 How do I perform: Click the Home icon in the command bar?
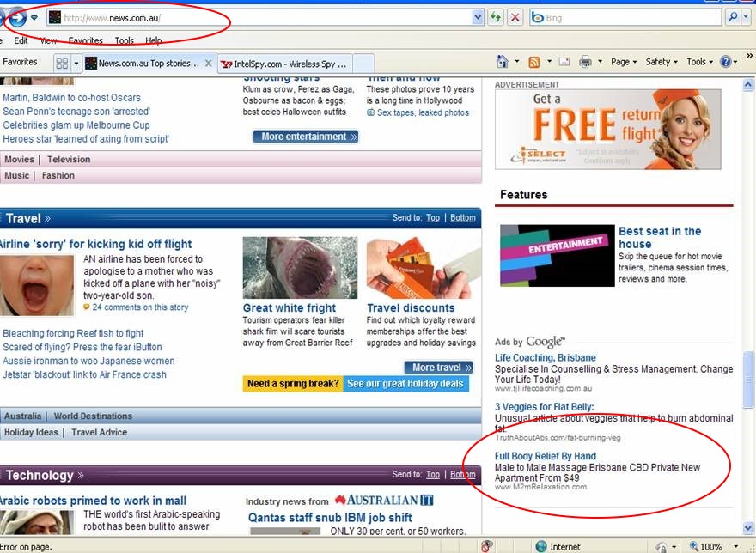[503, 62]
